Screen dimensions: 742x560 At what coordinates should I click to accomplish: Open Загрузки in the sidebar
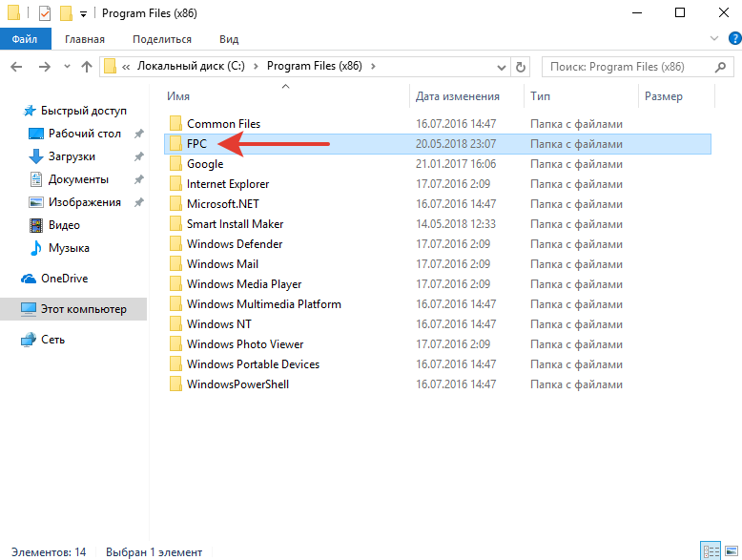tap(72, 156)
